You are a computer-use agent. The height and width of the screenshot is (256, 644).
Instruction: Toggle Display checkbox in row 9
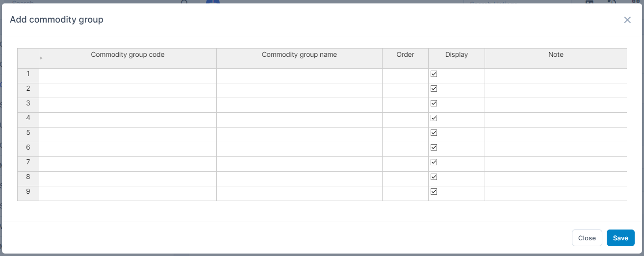tap(434, 192)
